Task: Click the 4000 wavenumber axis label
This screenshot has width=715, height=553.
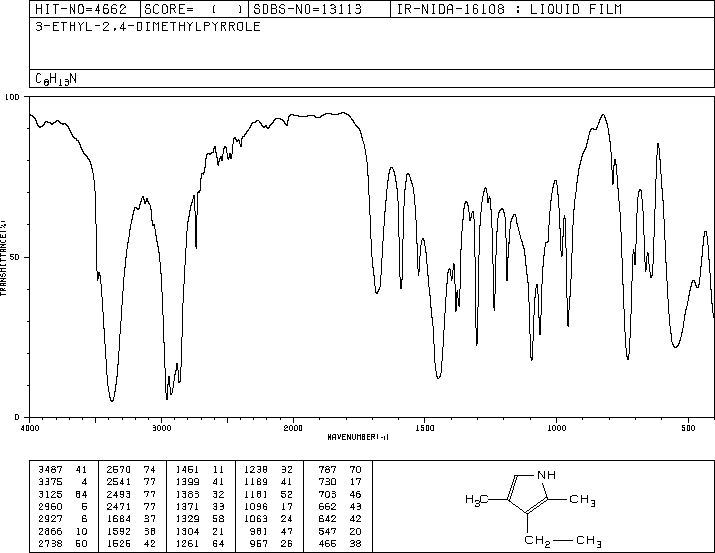Action: [x=30, y=428]
